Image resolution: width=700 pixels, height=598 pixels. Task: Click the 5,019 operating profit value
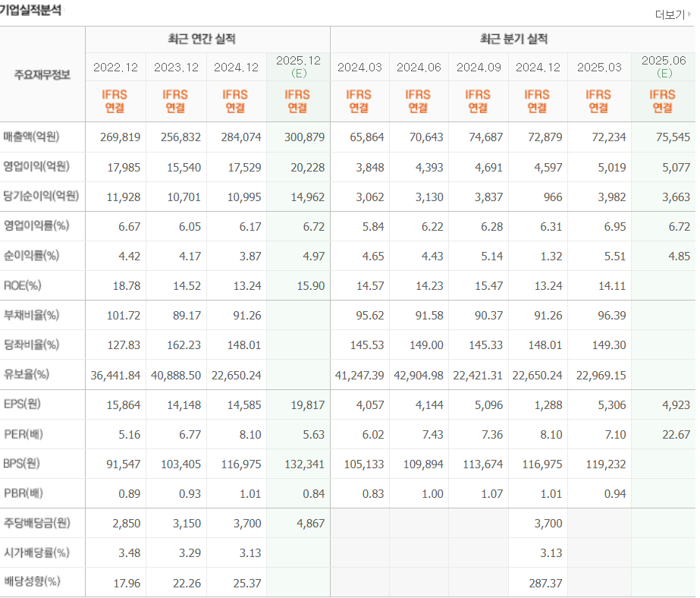pos(612,168)
